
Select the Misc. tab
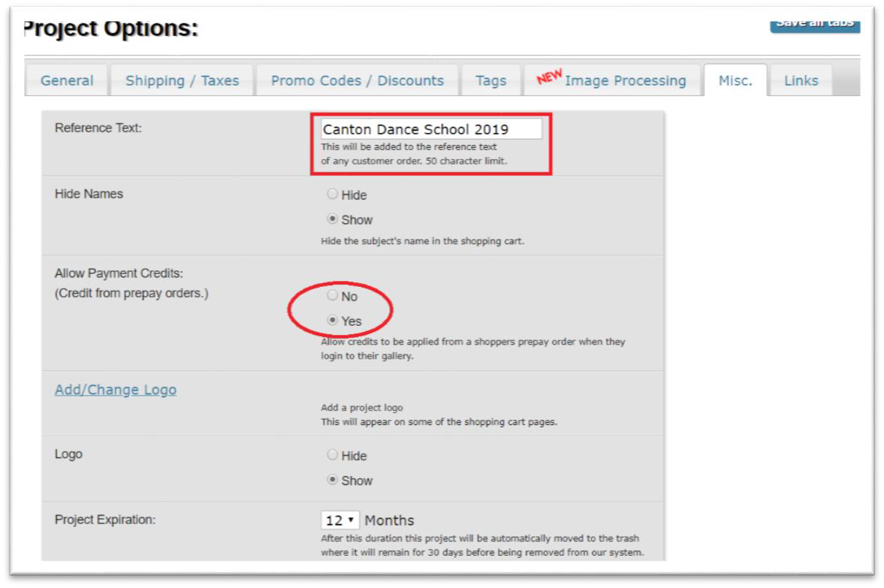(735, 81)
